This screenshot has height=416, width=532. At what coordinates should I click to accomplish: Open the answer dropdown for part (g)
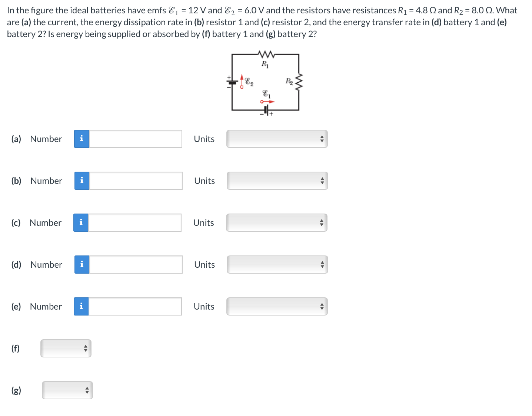pyautogui.click(x=67, y=390)
